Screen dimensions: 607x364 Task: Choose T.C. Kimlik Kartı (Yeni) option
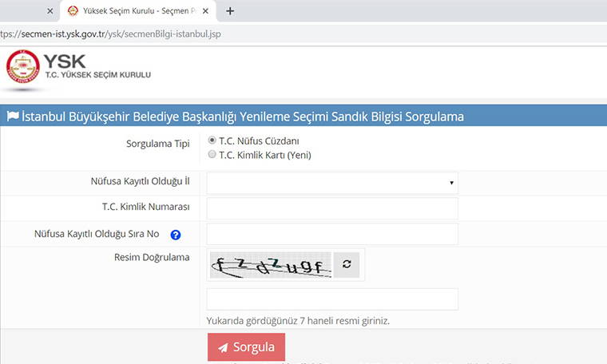click(212, 154)
